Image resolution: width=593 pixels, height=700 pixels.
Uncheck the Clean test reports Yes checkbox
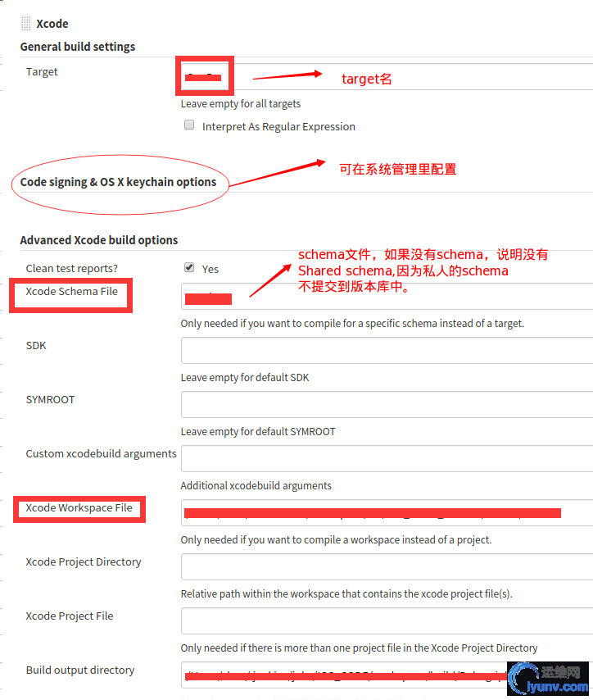189,267
